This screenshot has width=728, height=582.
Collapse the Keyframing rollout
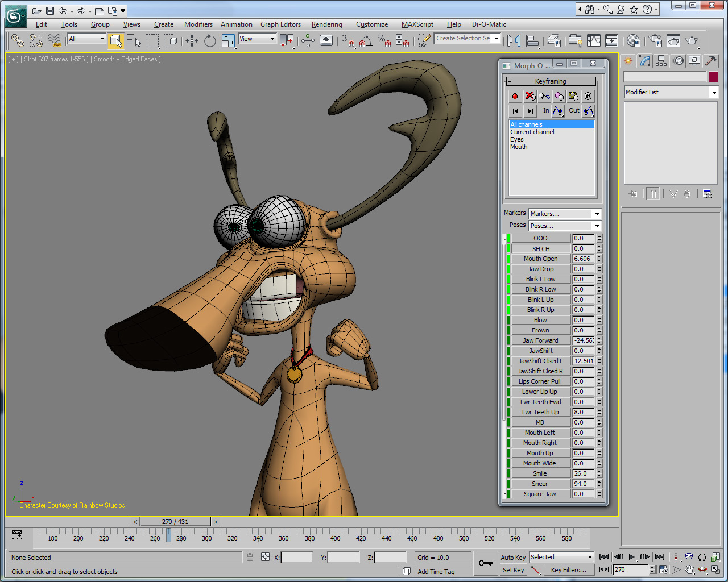pos(550,81)
